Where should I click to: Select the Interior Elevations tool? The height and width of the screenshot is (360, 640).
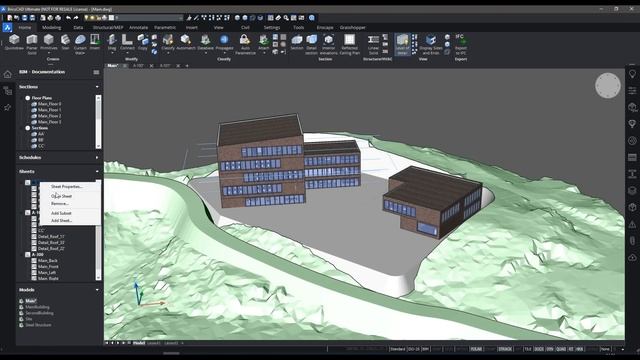329,44
